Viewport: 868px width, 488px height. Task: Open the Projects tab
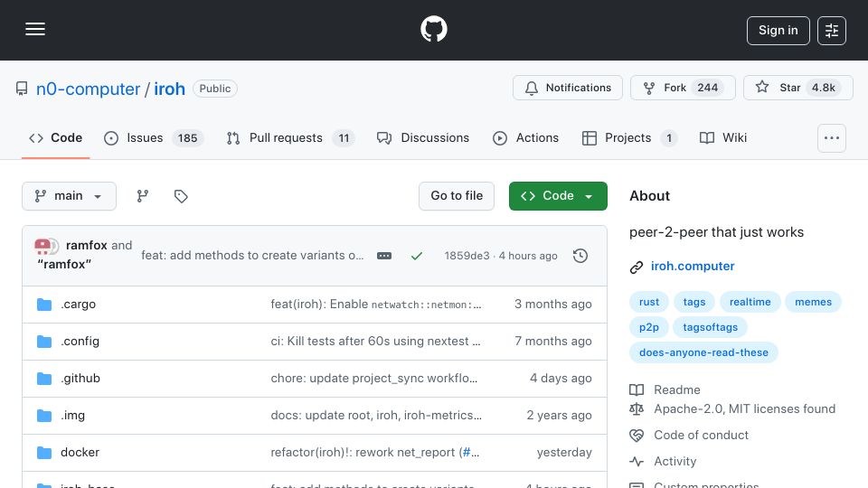pos(629,137)
